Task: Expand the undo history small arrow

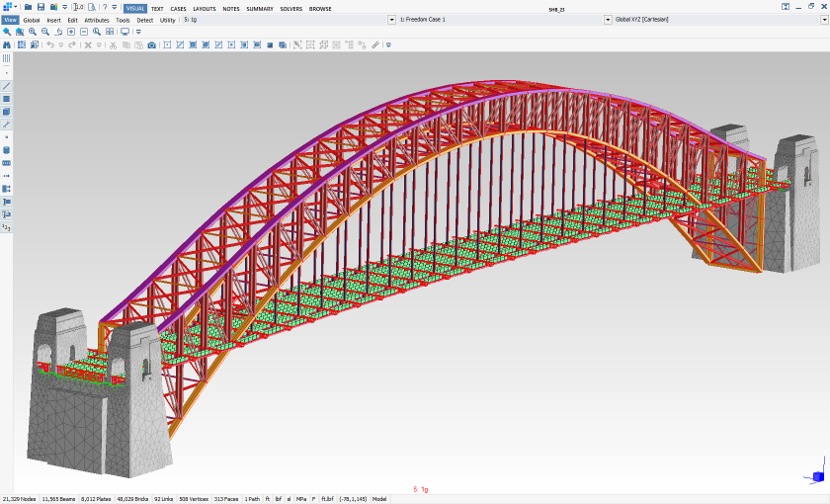Action: pyautogui.click(x=61, y=45)
